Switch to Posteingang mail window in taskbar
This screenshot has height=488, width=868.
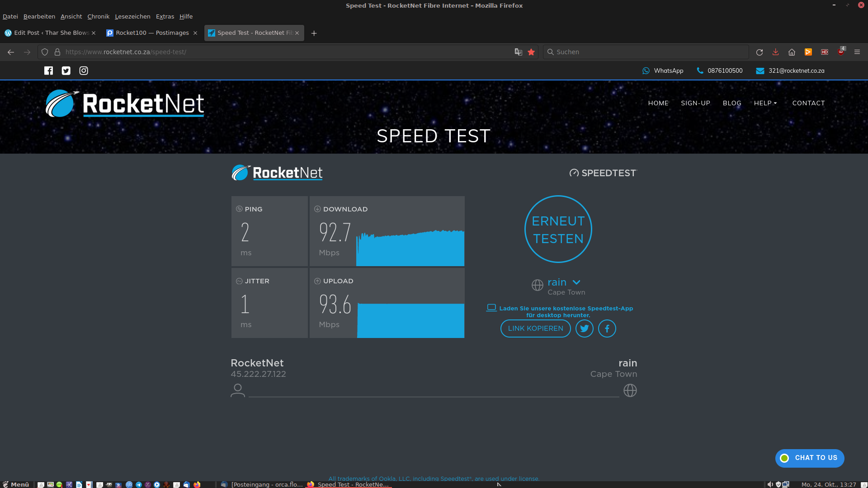coord(262,484)
